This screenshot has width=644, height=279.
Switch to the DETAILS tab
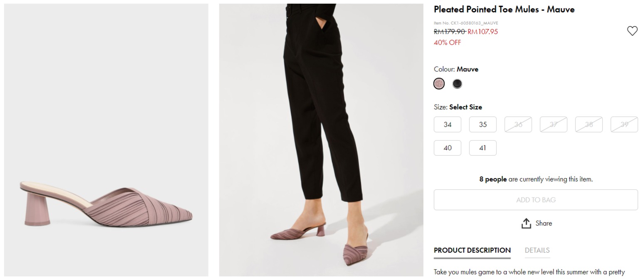(537, 250)
